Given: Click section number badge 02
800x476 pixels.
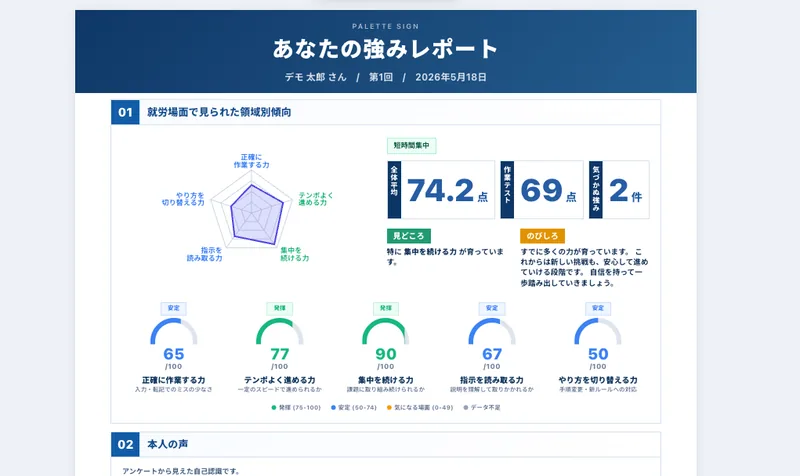Looking at the screenshot, I should (x=125, y=444).
